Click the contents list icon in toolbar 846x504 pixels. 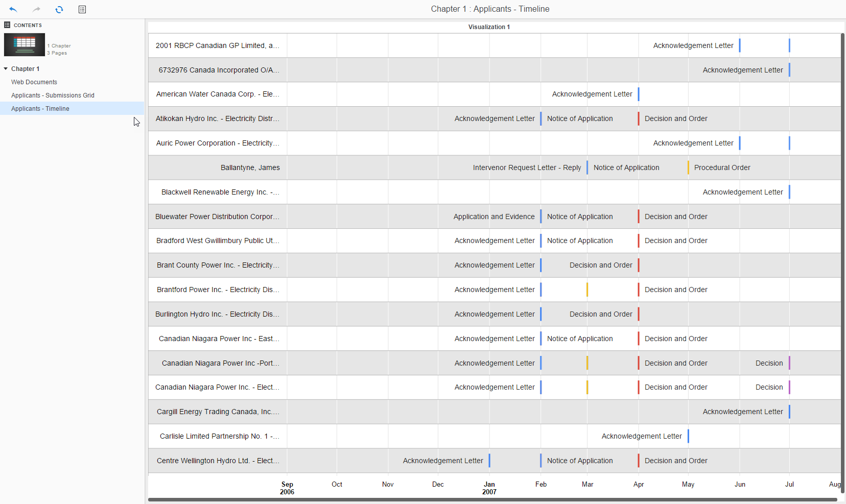[82, 9]
